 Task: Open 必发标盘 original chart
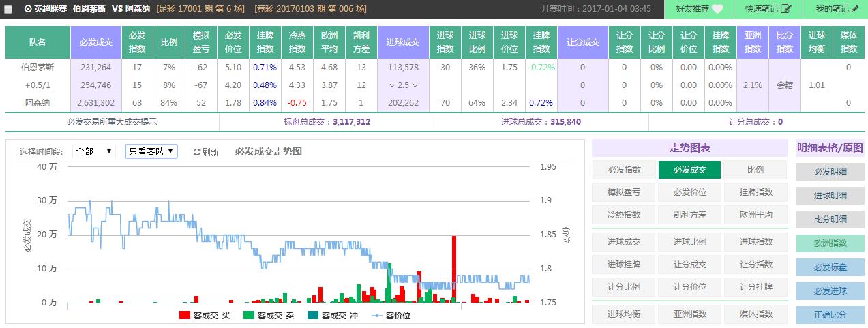(830, 267)
